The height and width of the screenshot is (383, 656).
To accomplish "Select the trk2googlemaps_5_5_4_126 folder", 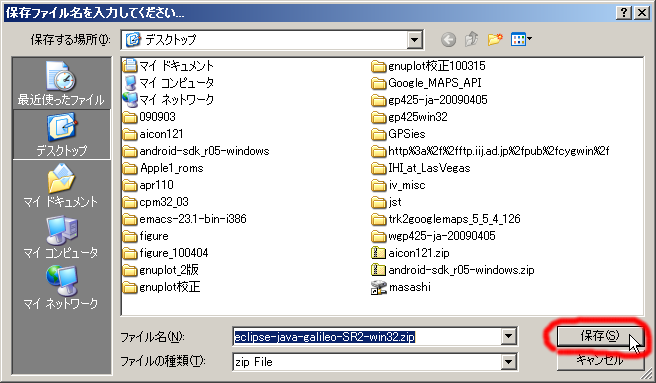I will pos(446,219).
